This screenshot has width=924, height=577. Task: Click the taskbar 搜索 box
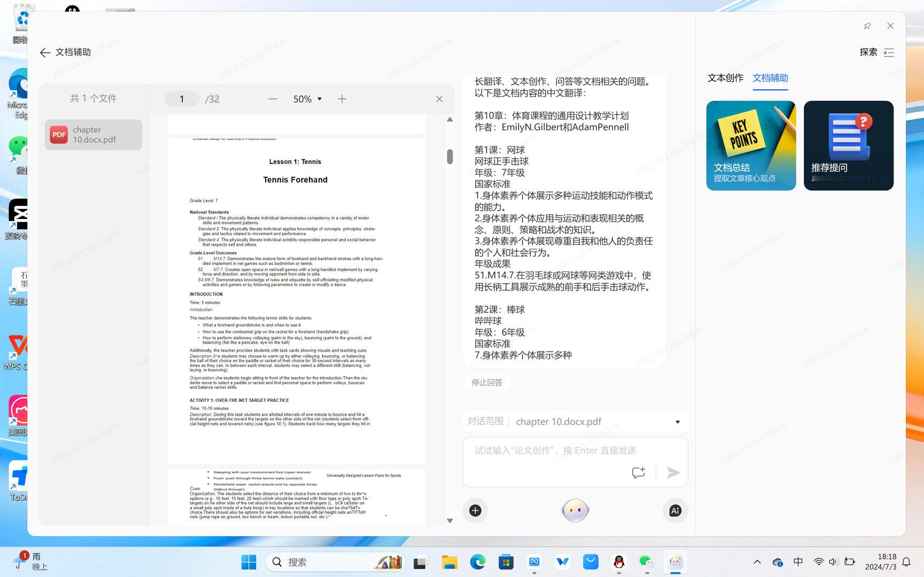(335, 562)
